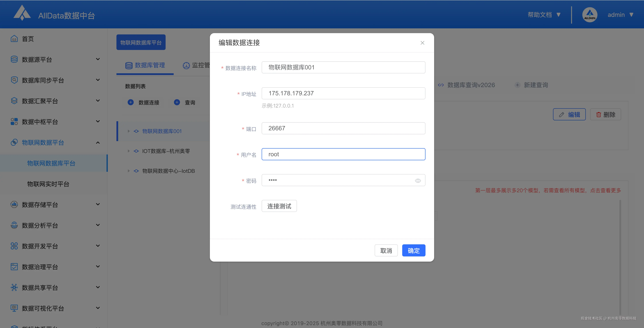Toggle password visibility with the eye icon

pos(418,181)
